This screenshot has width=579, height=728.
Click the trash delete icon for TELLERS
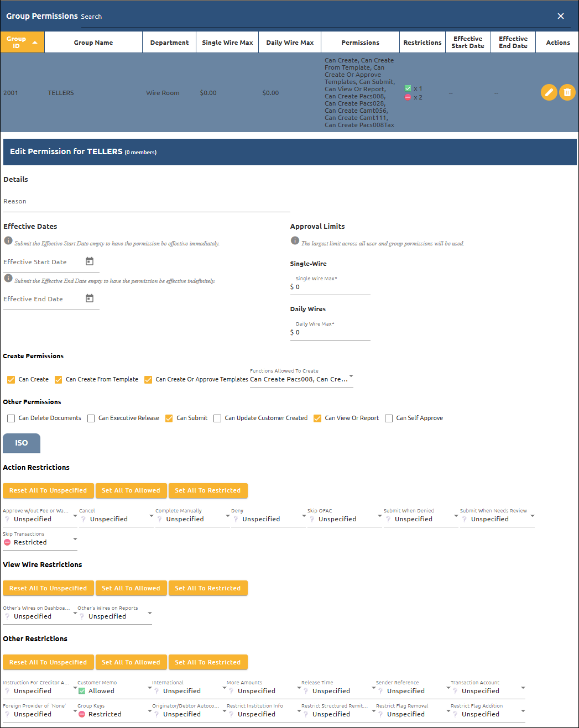[567, 92]
